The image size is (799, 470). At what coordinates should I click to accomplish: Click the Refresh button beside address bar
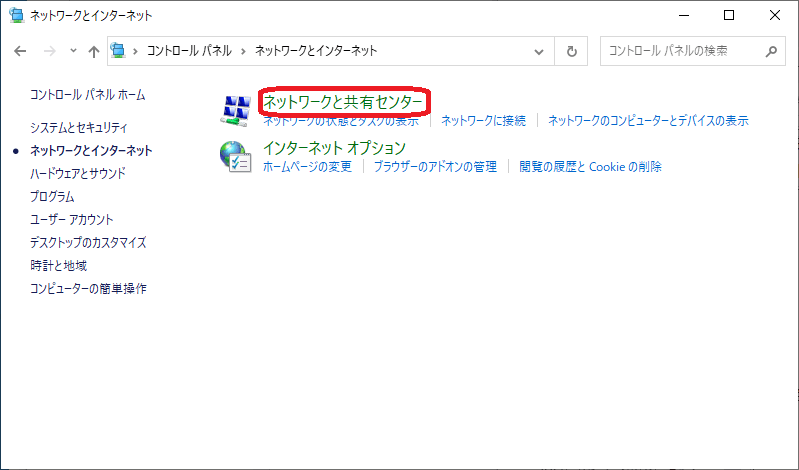tap(572, 50)
